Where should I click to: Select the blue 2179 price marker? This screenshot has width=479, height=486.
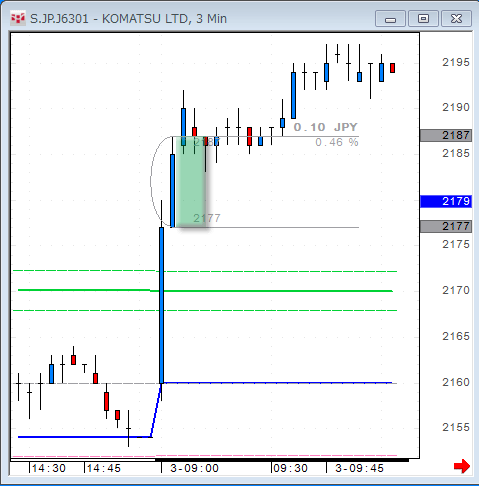pos(446,201)
